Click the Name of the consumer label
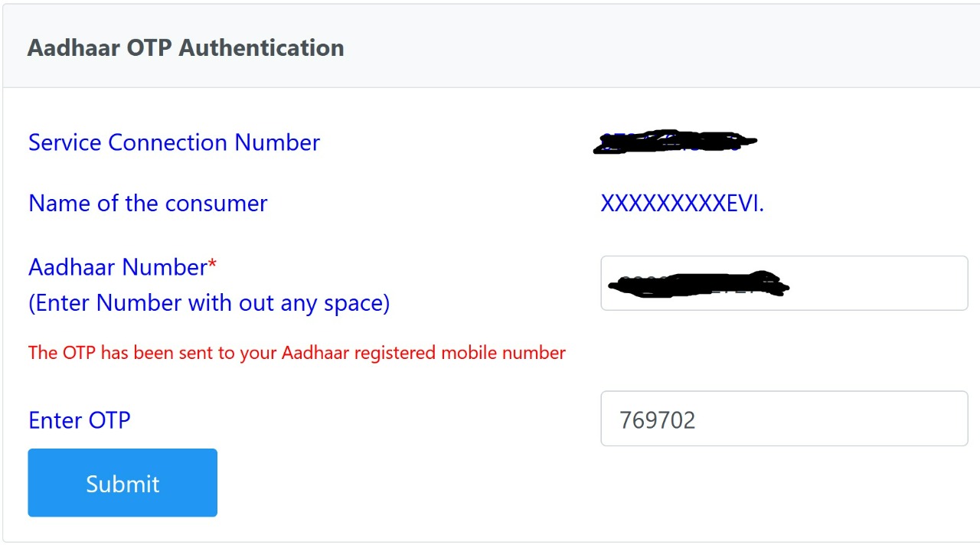 tap(148, 204)
